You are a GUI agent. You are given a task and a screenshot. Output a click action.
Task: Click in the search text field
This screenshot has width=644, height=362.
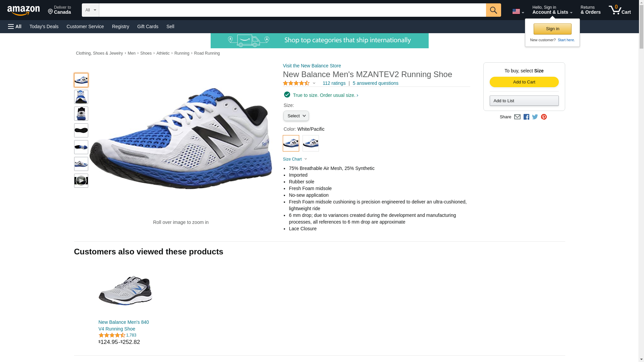pyautogui.click(x=292, y=10)
